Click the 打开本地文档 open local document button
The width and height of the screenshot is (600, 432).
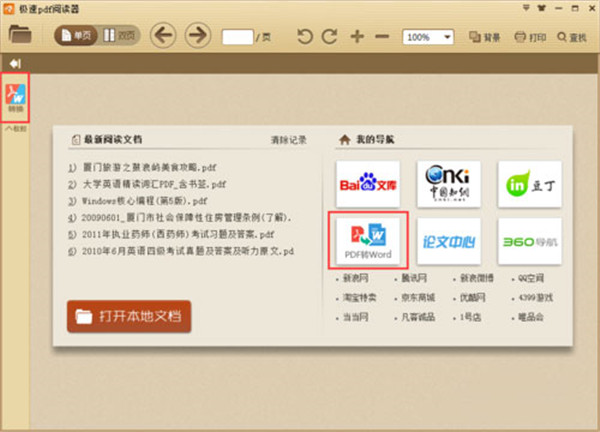tap(128, 316)
